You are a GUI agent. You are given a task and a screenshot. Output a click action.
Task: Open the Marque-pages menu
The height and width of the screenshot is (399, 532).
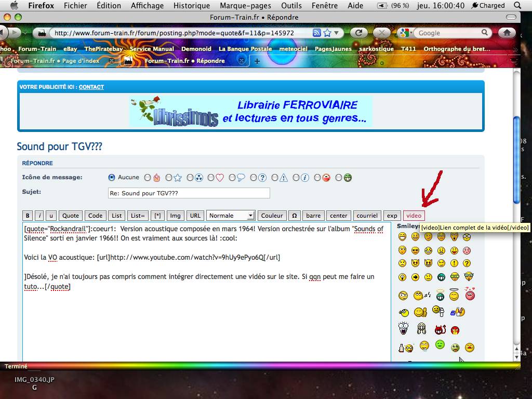[245, 5]
